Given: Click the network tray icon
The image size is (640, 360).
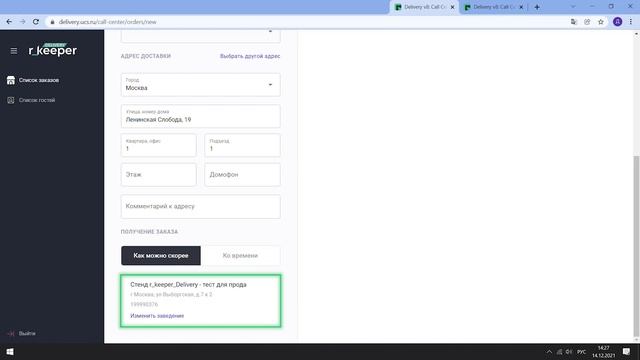Looking at the screenshot, I should click(559, 352).
